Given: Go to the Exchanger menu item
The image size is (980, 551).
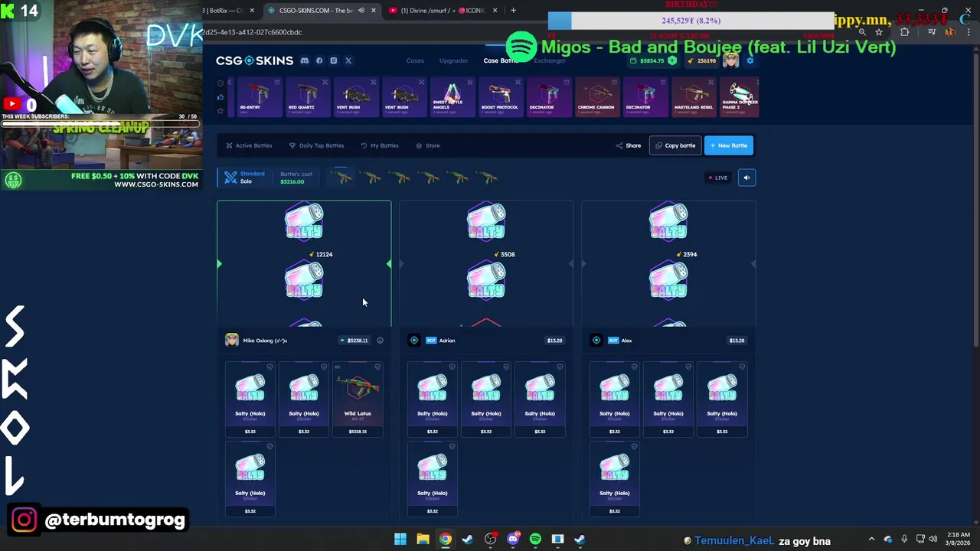Looking at the screenshot, I should [550, 60].
